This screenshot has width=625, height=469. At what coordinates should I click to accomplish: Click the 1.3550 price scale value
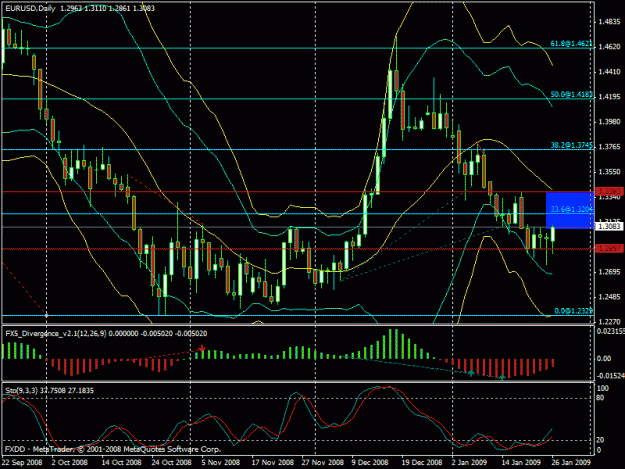[609, 172]
